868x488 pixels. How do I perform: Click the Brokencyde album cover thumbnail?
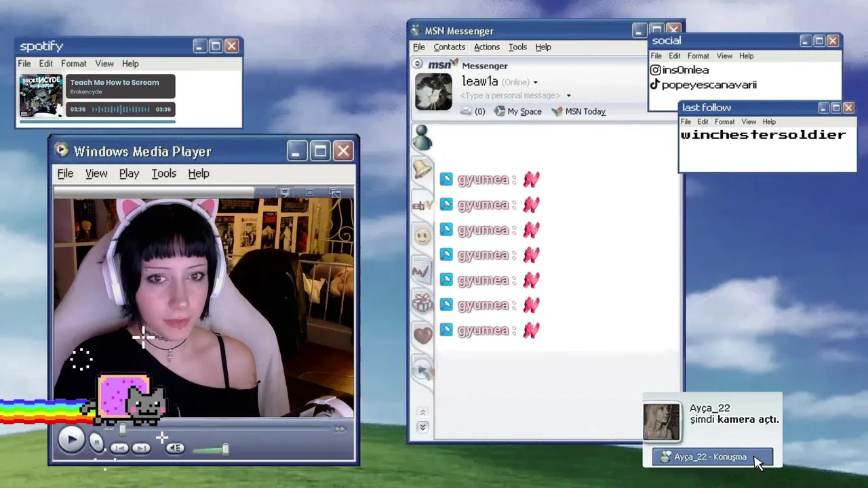41,96
